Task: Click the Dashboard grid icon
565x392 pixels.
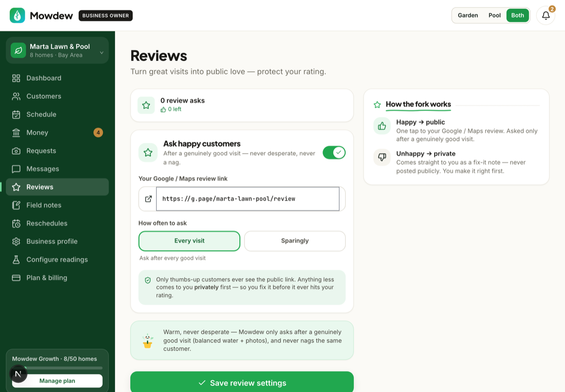Action: pos(16,78)
